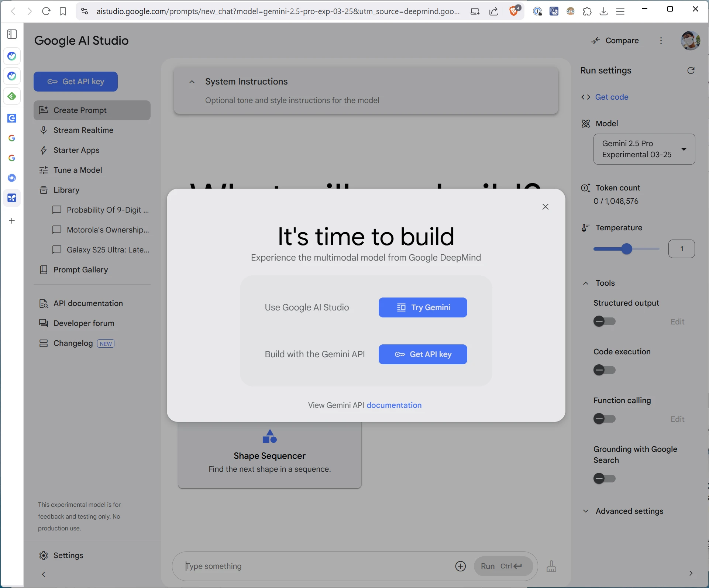Click the site settings icon in address bar

point(85,11)
